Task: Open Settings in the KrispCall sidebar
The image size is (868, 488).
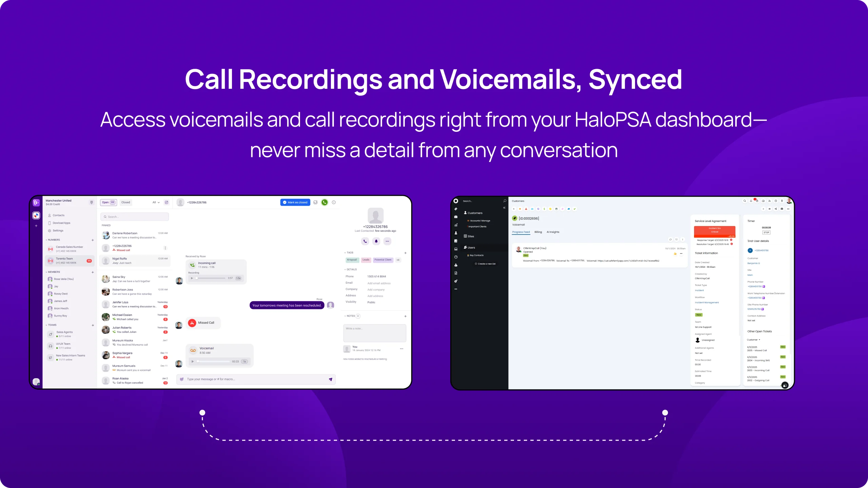Action: (x=56, y=230)
